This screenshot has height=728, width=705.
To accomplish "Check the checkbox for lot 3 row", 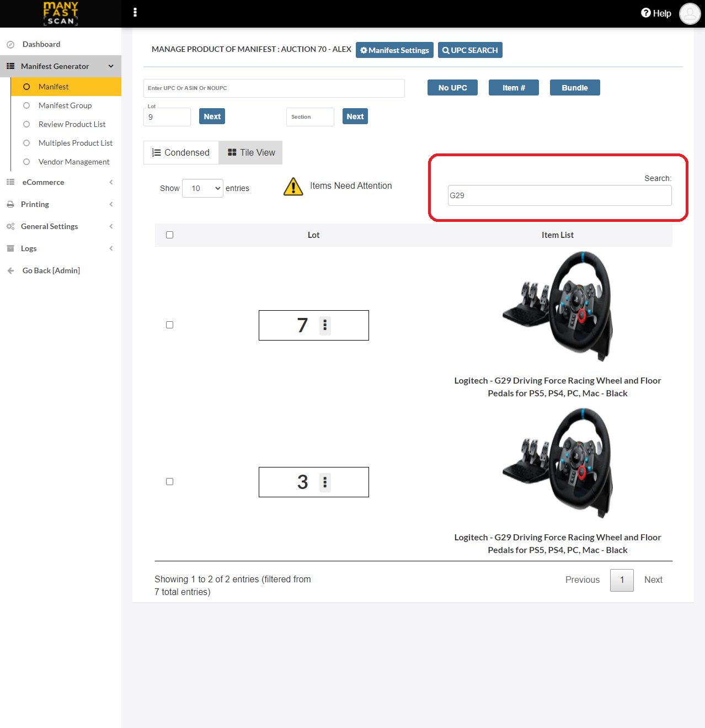I will [170, 482].
